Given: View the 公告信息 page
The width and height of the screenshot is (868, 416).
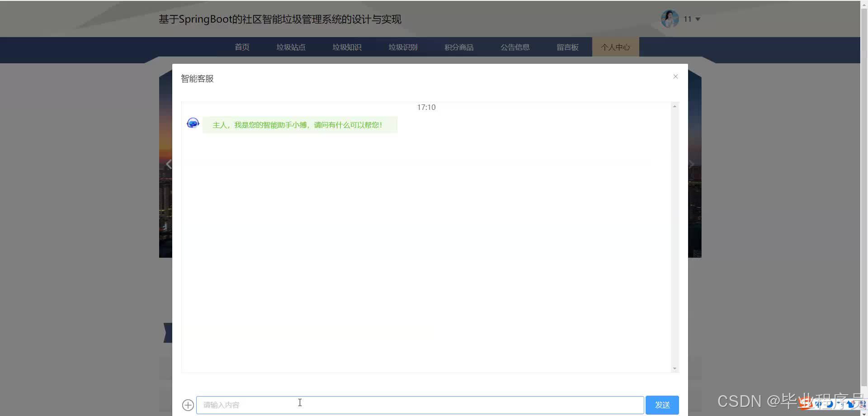Looking at the screenshot, I should tap(515, 47).
